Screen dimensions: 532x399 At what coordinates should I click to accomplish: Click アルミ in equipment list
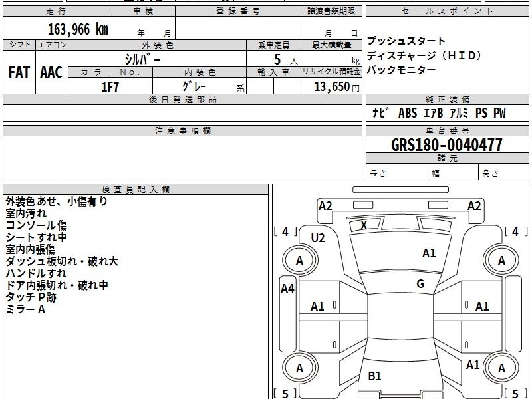(459, 113)
